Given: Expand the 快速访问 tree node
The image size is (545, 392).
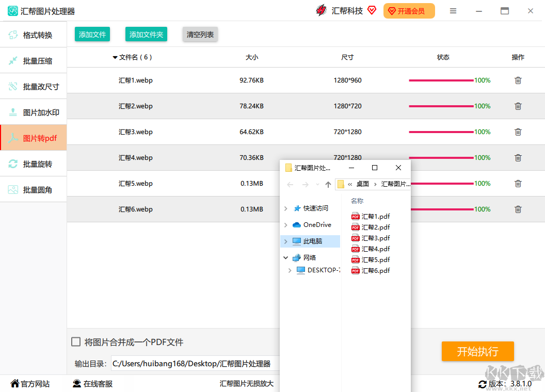Looking at the screenshot, I should (x=286, y=208).
